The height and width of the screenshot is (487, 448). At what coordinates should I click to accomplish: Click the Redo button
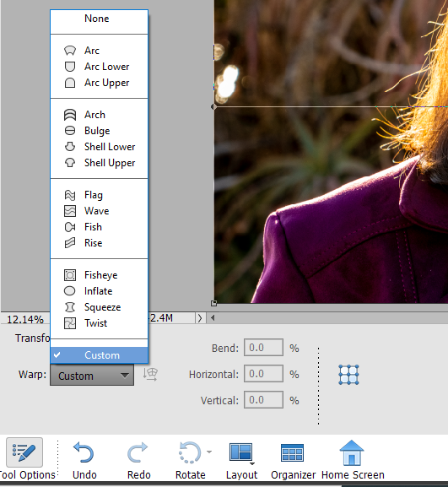pos(138,461)
